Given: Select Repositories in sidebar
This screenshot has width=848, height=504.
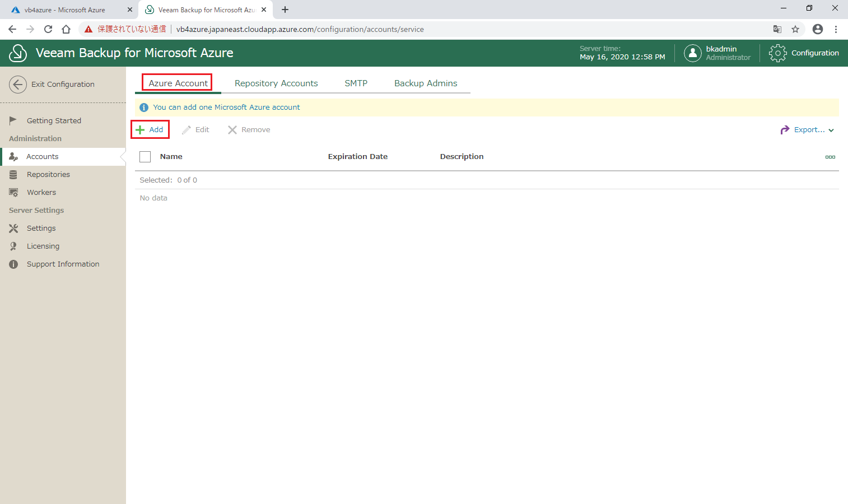Looking at the screenshot, I should 48,175.
